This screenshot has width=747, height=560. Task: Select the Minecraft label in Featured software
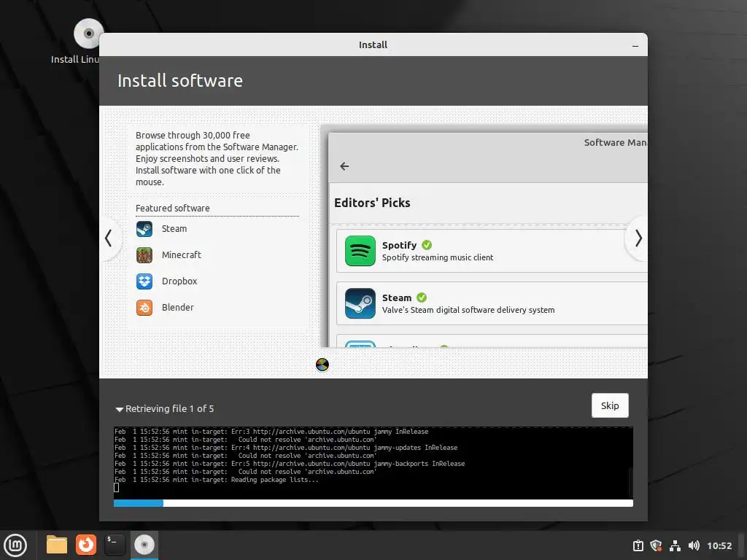tap(181, 254)
